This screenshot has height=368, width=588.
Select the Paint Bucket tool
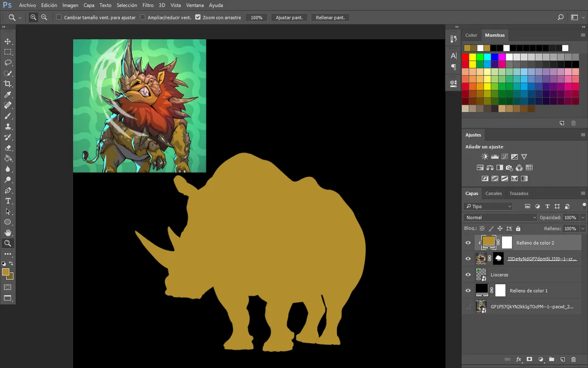tap(8, 158)
